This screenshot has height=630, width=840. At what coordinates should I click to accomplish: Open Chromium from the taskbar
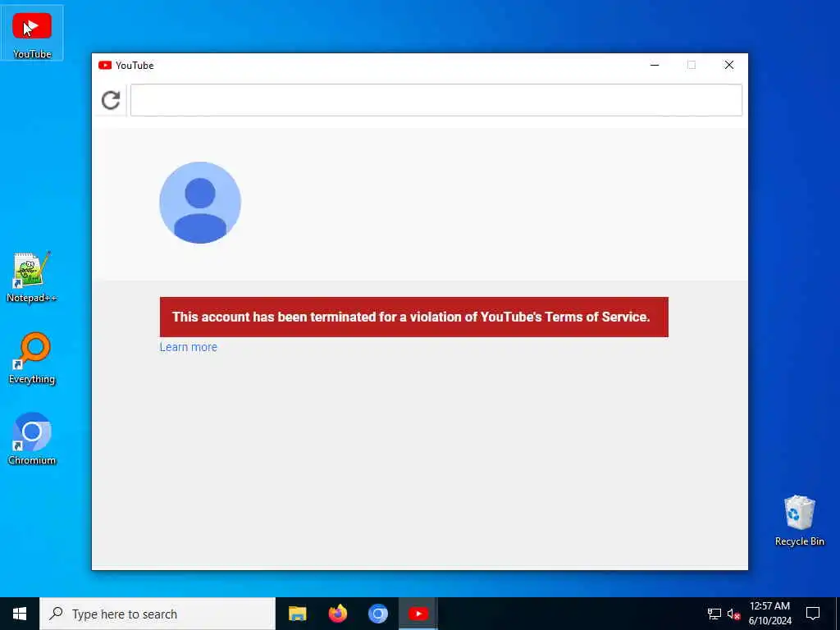[377, 614]
